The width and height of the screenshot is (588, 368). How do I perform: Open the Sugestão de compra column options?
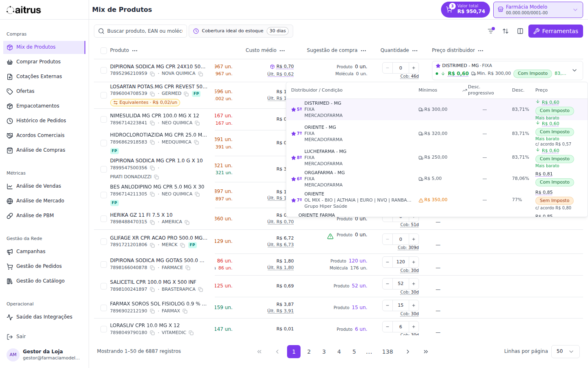(363, 51)
